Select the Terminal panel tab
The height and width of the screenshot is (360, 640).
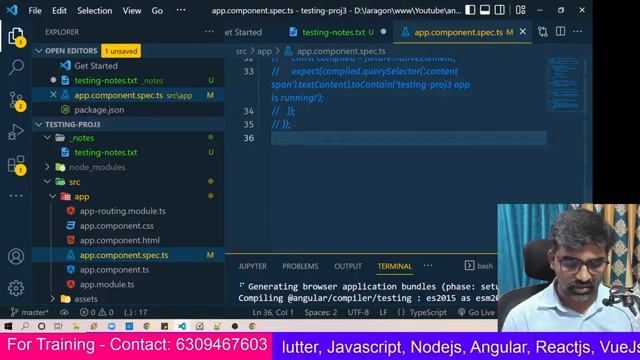click(x=394, y=266)
